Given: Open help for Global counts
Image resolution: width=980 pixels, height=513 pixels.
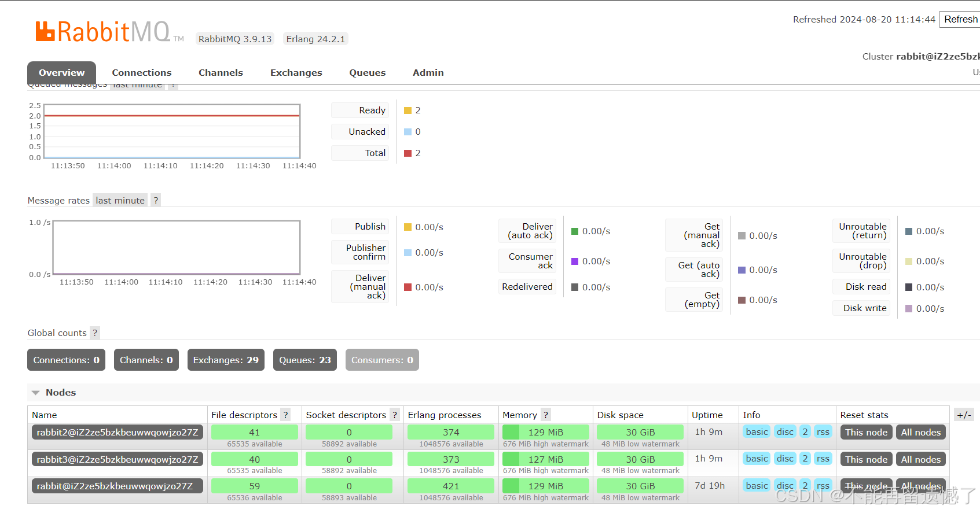Looking at the screenshot, I should tap(95, 333).
